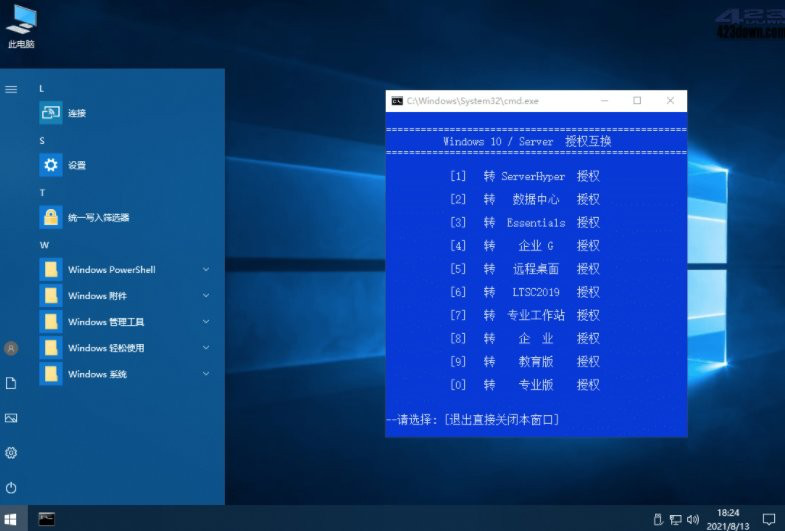Screen dimensions: 785x531
Task: Maximize the cmd.exe window
Action: (x=637, y=101)
